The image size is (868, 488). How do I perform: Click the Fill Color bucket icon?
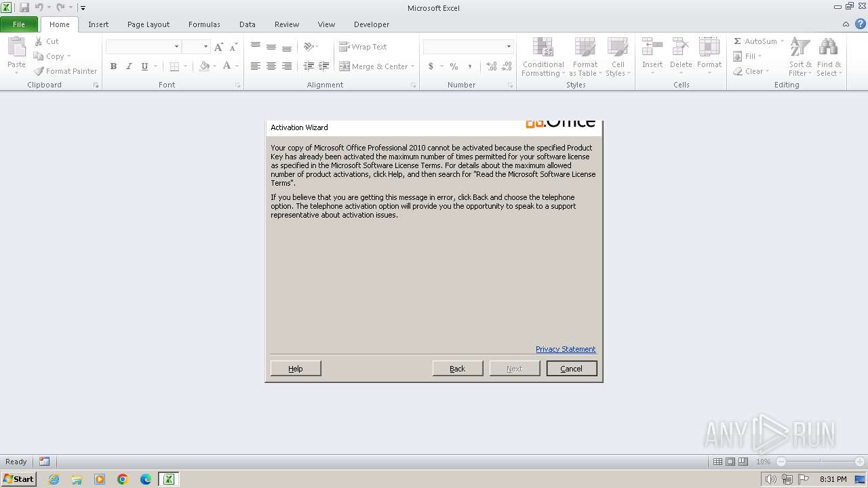pyautogui.click(x=204, y=66)
